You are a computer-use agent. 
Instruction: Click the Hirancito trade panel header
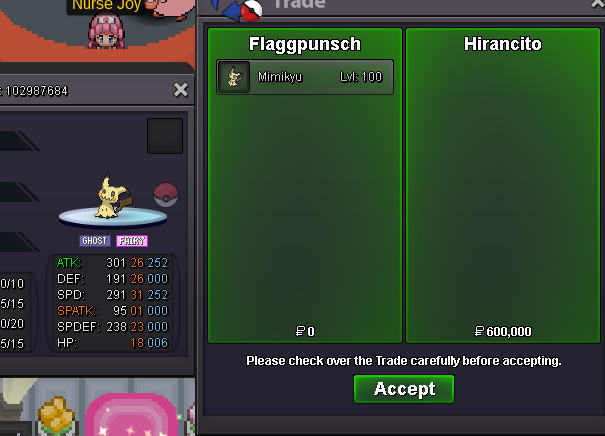(x=503, y=44)
